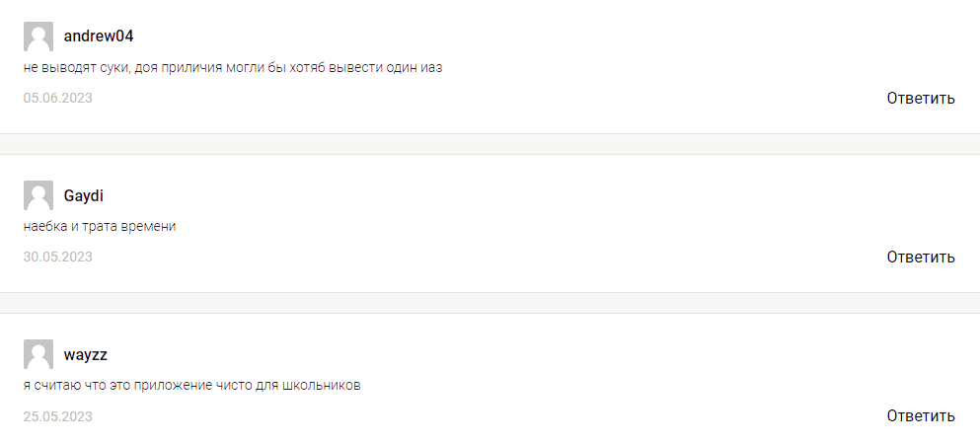Viewport: 980px width, 444px height.
Task: Click Gaydi's profile avatar
Action: 38,195
